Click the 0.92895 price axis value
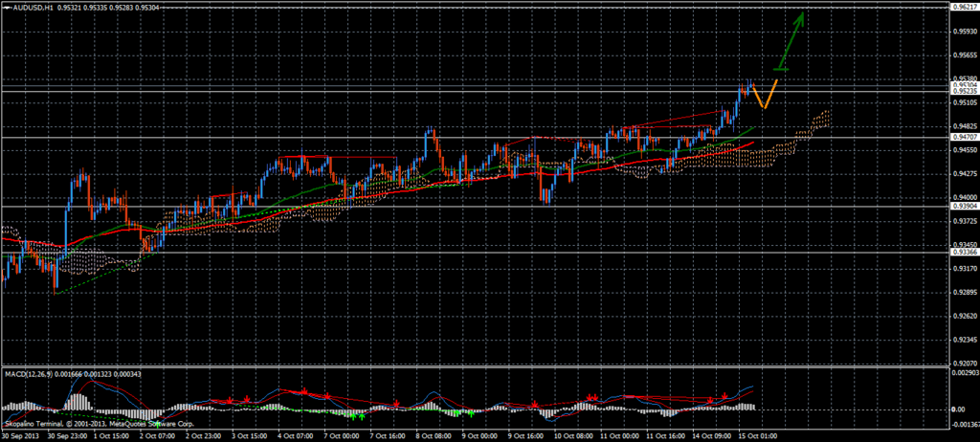The width and height of the screenshot is (980, 442). tap(967, 292)
